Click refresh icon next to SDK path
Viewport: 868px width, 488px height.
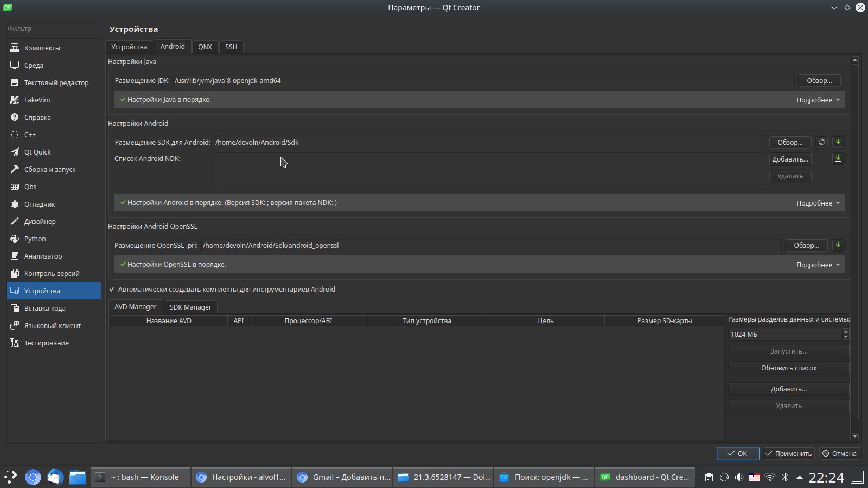pos(822,142)
